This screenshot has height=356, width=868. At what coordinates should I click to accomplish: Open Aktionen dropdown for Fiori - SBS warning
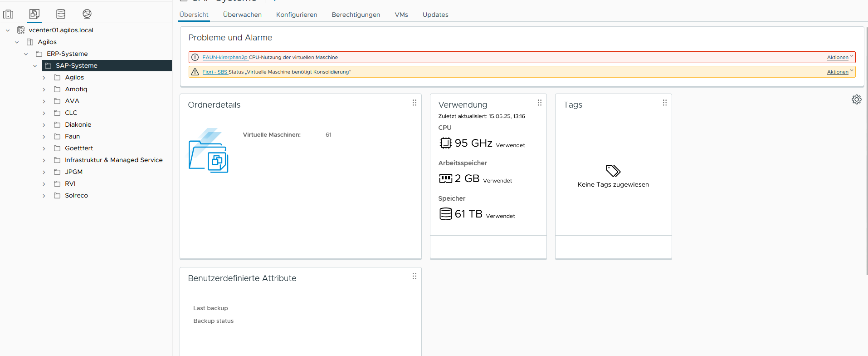tap(840, 72)
